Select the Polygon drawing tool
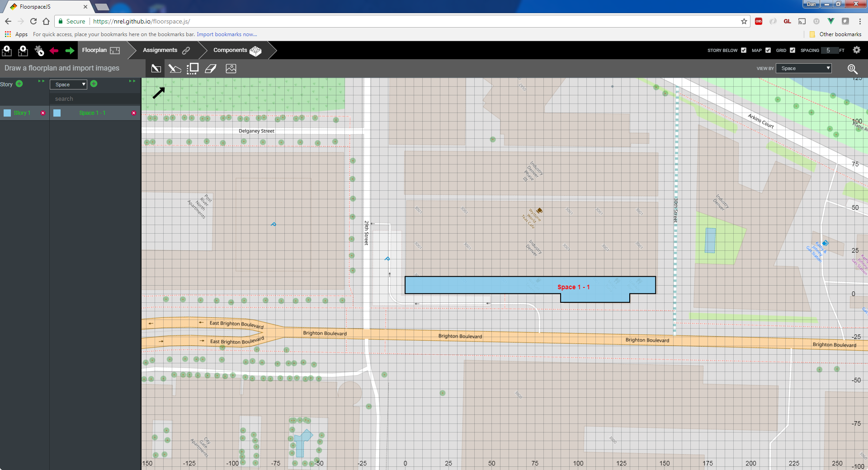The width and height of the screenshot is (868, 470). pos(175,69)
